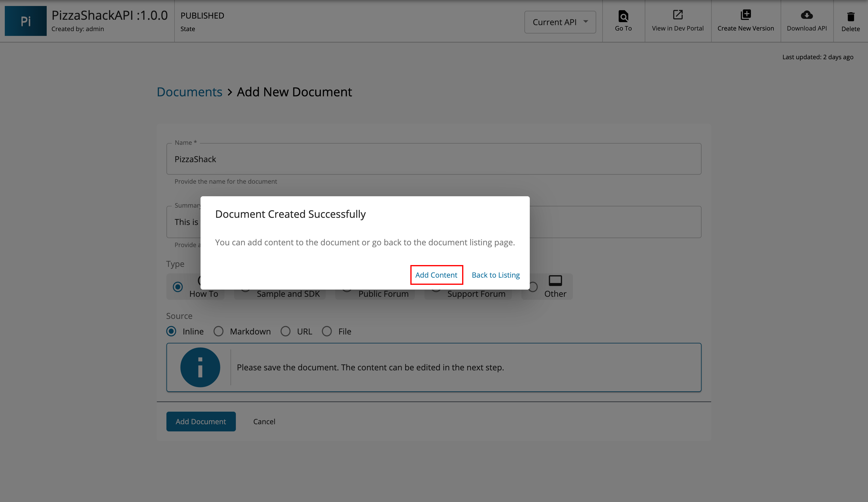Click the Name field containing PizzaShack
This screenshot has height=502, width=868.
point(433,159)
